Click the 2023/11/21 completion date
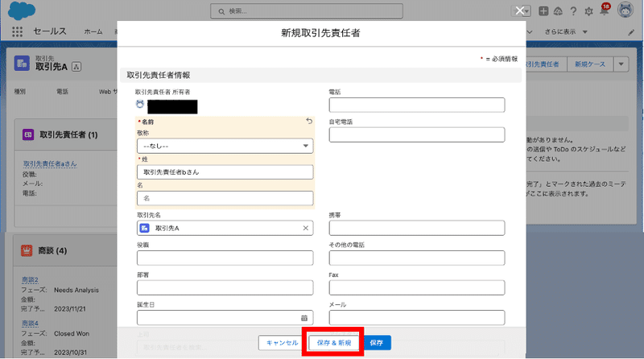 pos(70,309)
